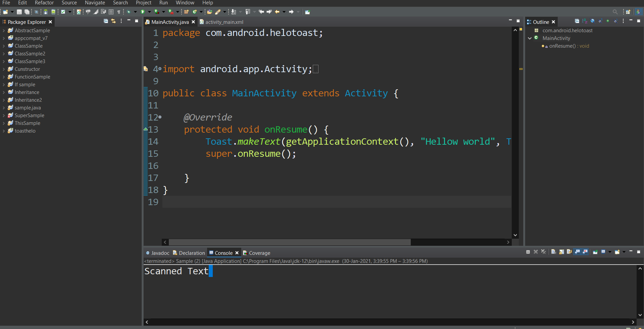Open the Navigate menu

coord(95,3)
